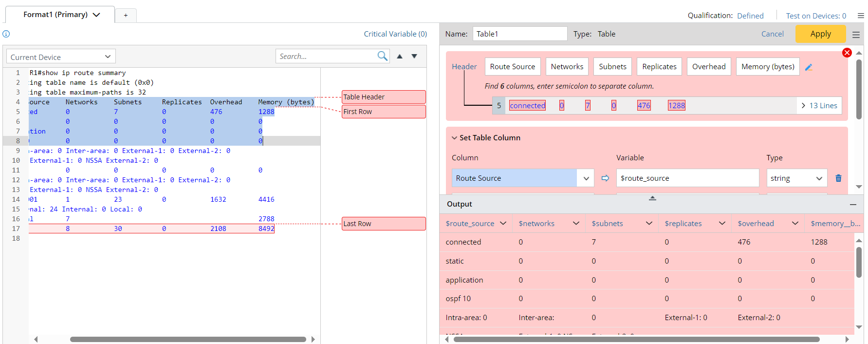868x344 pixels.
Task: Open the string type dropdown
Action: 796,178
